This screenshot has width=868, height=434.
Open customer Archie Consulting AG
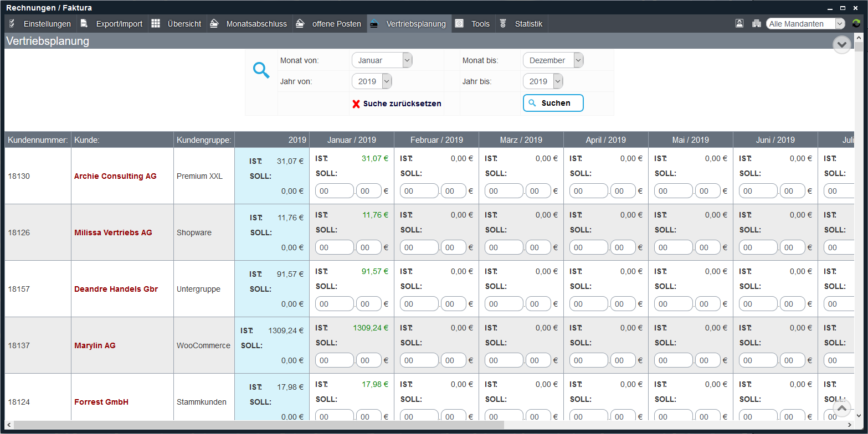point(115,176)
